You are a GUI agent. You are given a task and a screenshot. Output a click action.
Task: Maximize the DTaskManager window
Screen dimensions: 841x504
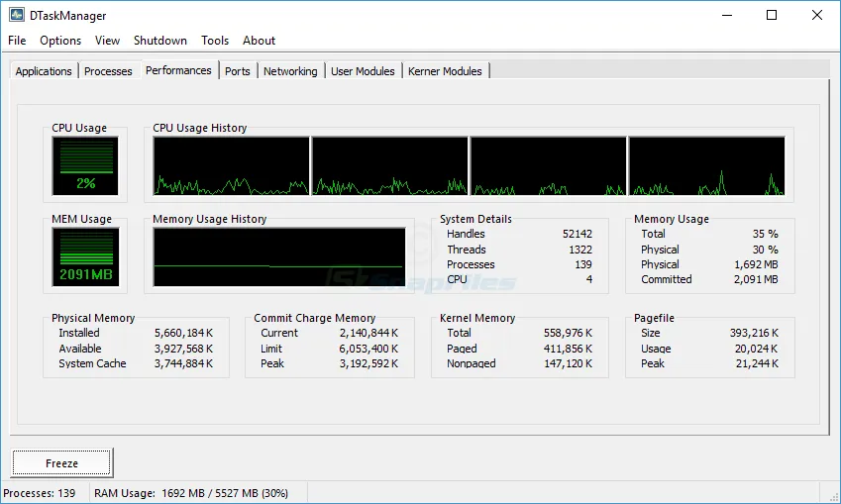click(x=772, y=15)
